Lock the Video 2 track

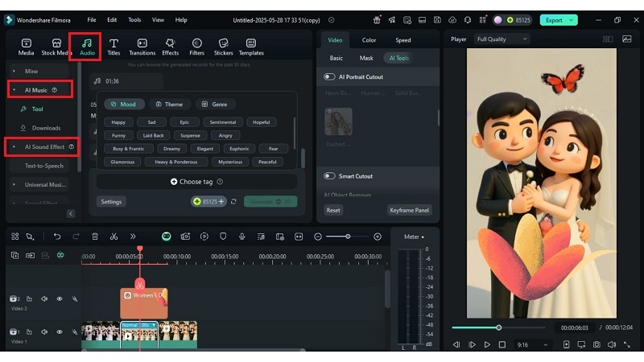click(29, 298)
